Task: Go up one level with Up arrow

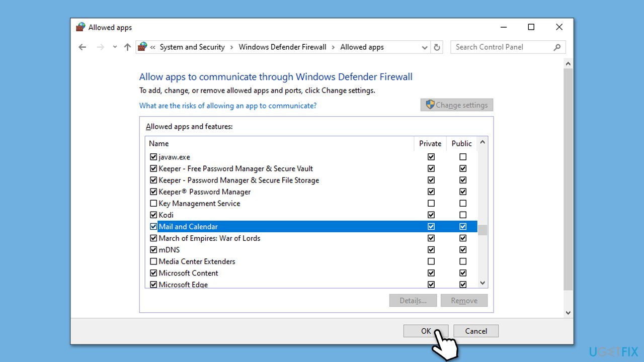Action: click(x=127, y=47)
